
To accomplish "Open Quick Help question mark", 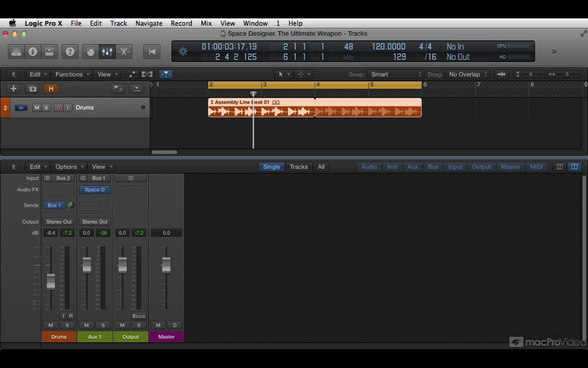I will 70,52.
